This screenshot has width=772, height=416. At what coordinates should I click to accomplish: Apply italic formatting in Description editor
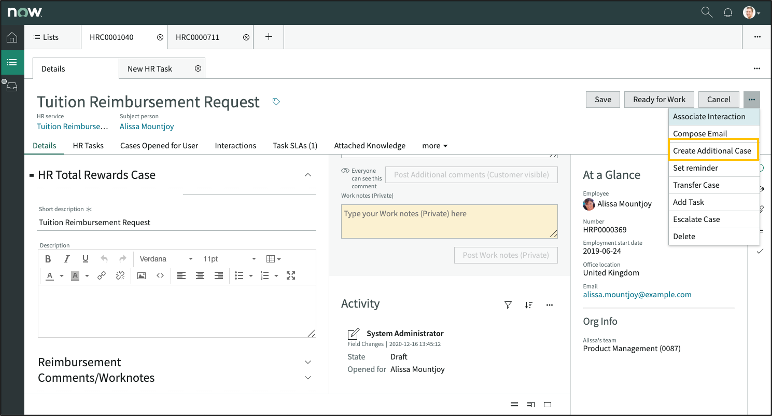(66, 259)
